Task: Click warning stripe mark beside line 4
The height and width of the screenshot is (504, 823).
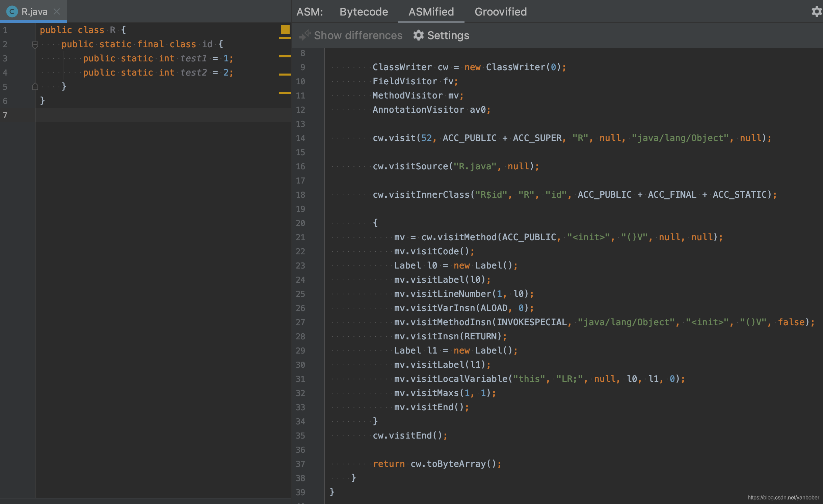Action: coord(285,74)
